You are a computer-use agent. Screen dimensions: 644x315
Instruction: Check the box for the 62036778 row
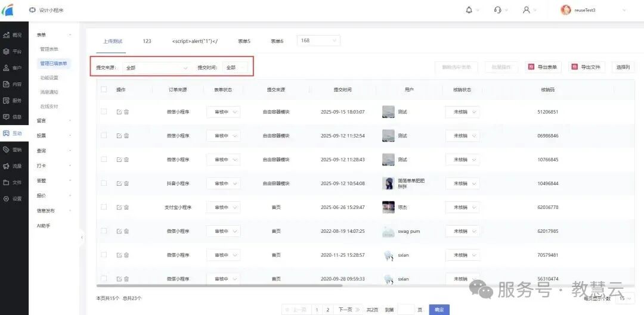coord(104,207)
